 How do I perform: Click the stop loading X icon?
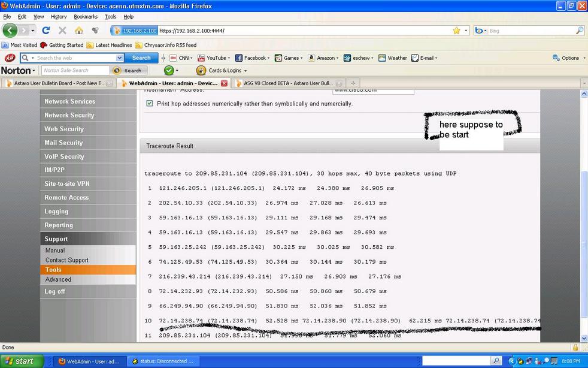[62, 31]
